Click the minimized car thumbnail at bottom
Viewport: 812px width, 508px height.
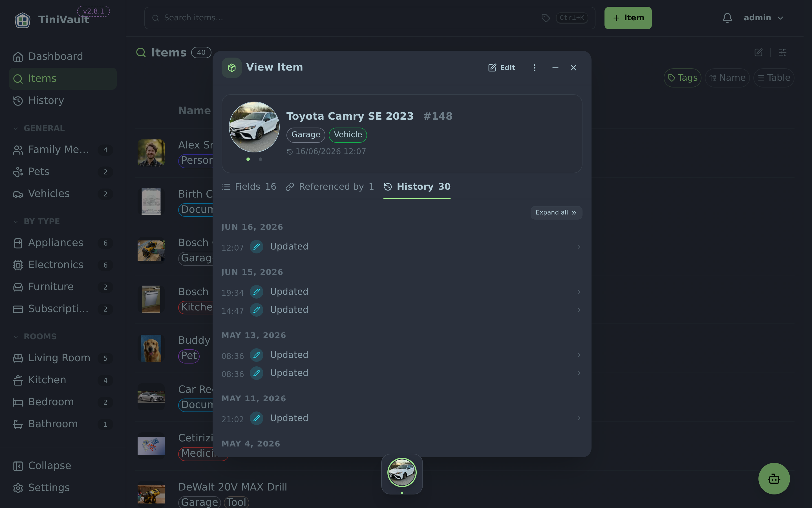[402, 472]
